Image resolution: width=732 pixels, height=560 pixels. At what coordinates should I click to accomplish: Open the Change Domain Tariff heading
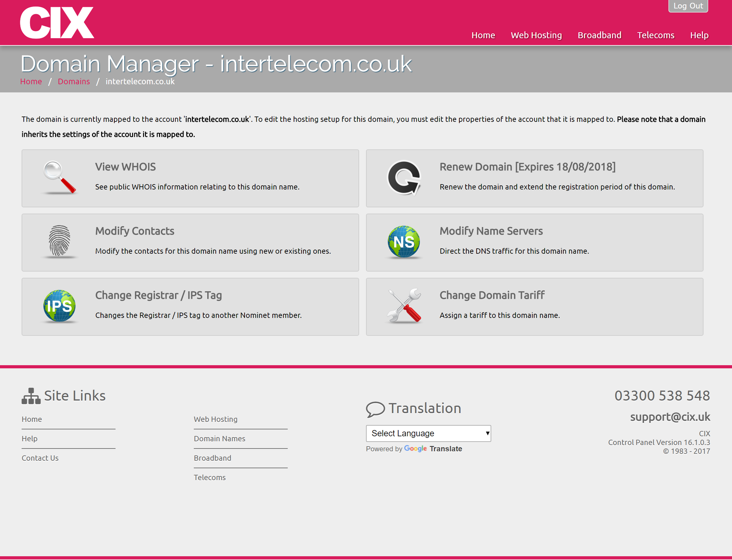click(x=492, y=295)
